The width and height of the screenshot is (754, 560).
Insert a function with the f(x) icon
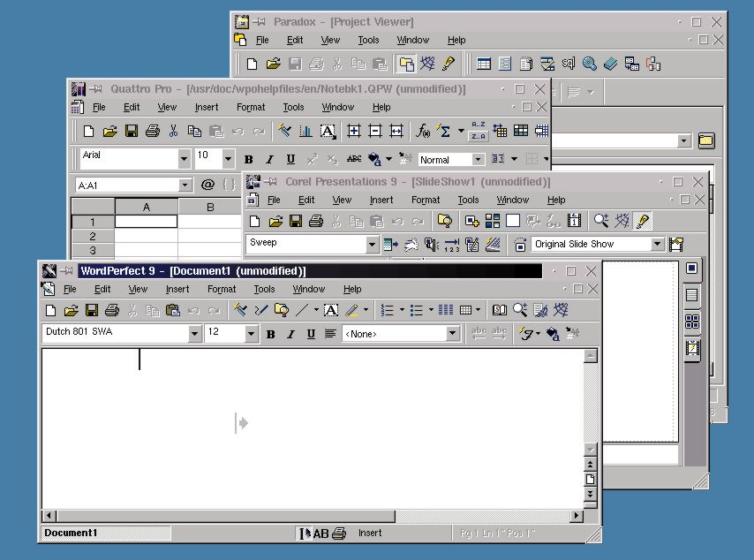[421, 131]
